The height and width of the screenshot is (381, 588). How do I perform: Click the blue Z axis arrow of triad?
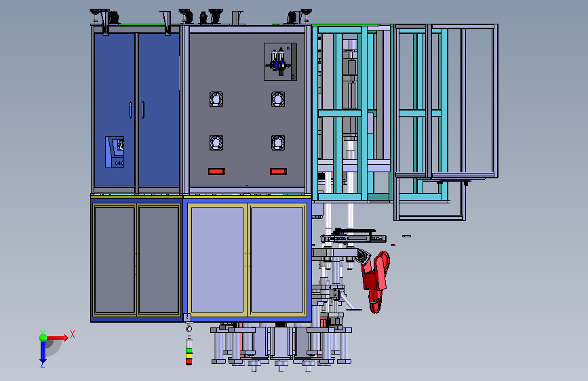click(43, 352)
